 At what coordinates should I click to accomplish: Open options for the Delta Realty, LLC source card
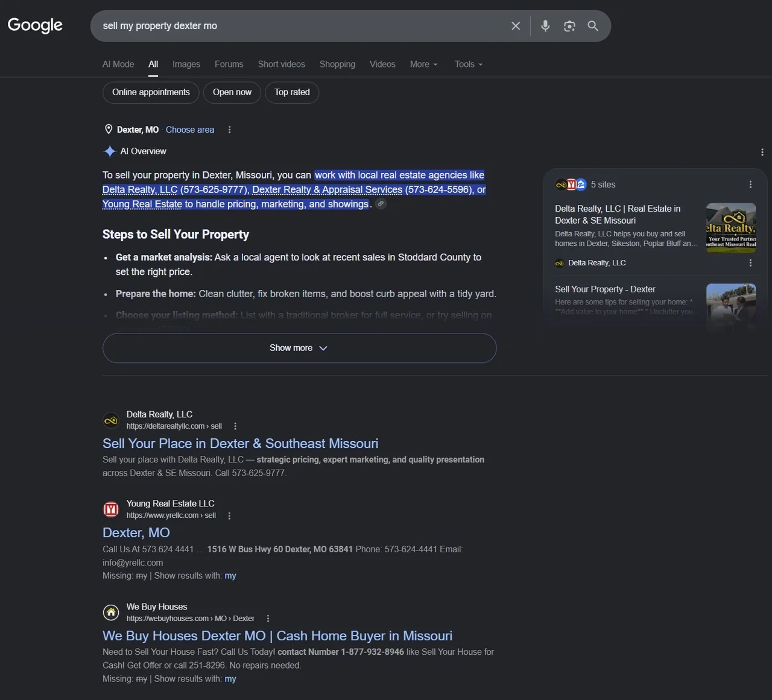coord(750,263)
